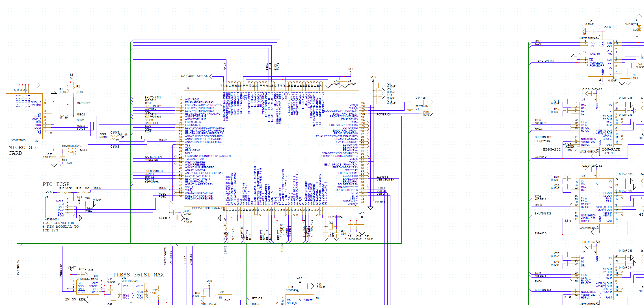Click the DS3234S# part label
Viewport: 644px width, 305px height.
point(292,290)
